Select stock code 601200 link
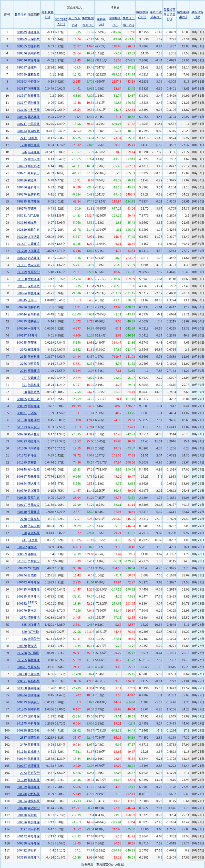Screen dimensions: 205x868 coord(22,251)
